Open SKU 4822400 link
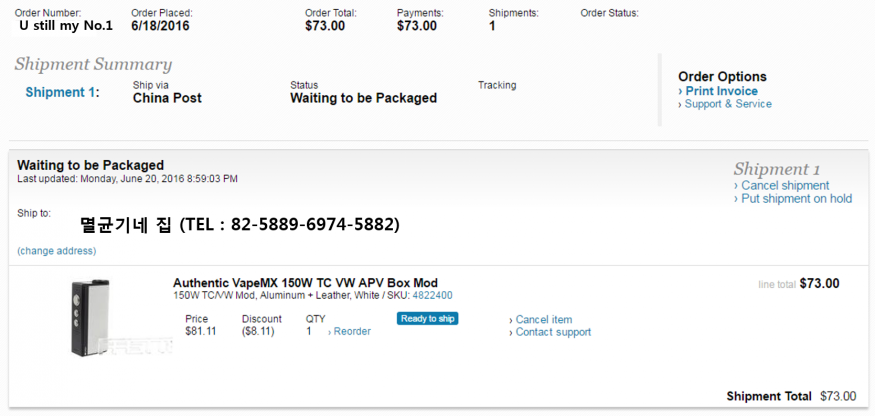This screenshot has height=416, width=875. [432, 296]
